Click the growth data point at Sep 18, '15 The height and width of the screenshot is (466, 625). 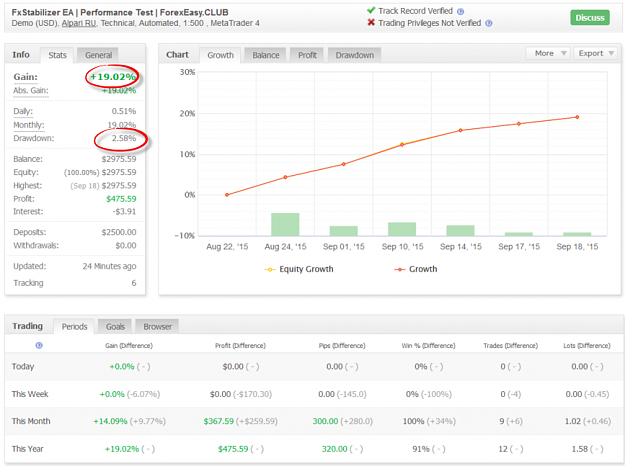pyautogui.click(x=577, y=117)
